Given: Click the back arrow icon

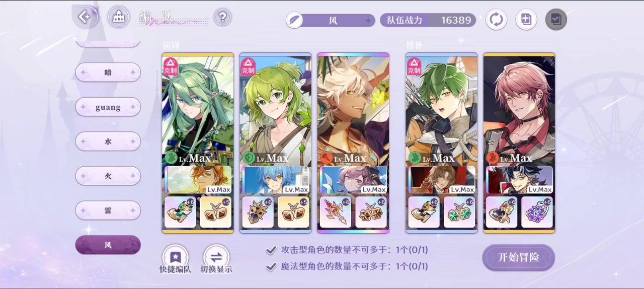Looking at the screenshot, I should click(x=85, y=17).
